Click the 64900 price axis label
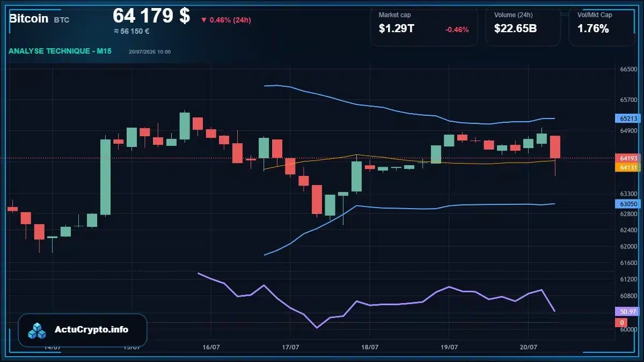The image size is (644, 362). pyautogui.click(x=628, y=131)
